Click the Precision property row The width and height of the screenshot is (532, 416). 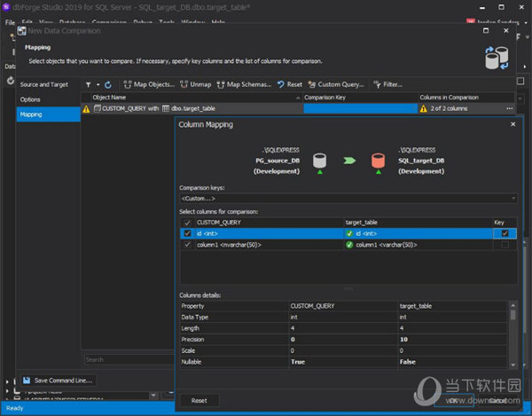coord(343,340)
